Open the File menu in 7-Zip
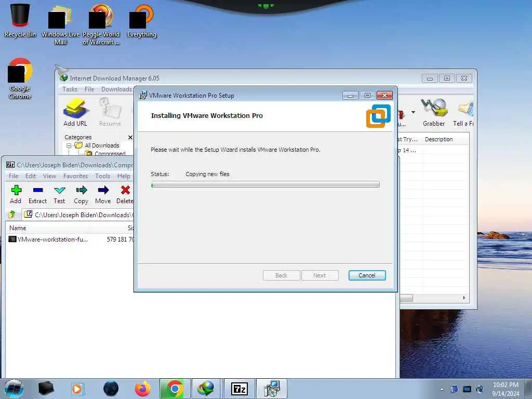Image resolution: width=532 pixels, height=399 pixels. click(x=14, y=176)
